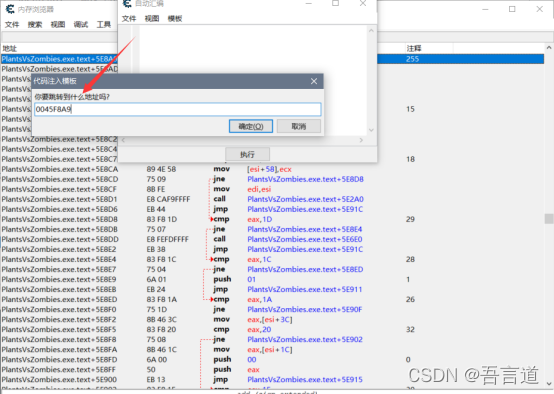Click bytes cell 89 4E 58
Image resolution: width=554 pixels, height=394 pixels.
[x=161, y=169]
